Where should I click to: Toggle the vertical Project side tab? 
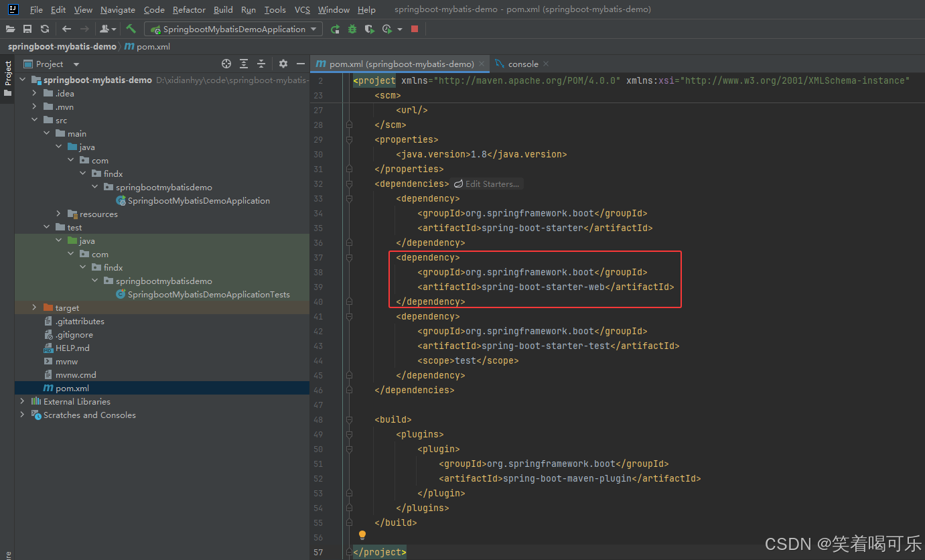tap(7, 78)
